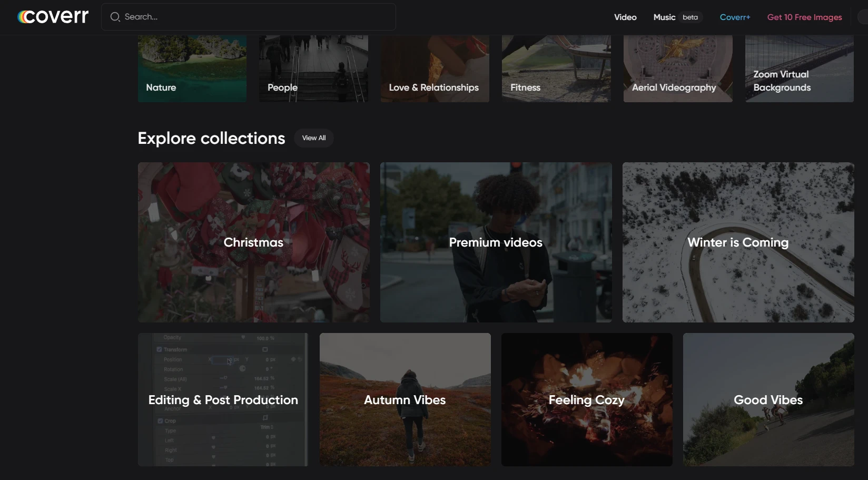Open the People category card
This screenshot has height=480, width=868.
point(313,68)
